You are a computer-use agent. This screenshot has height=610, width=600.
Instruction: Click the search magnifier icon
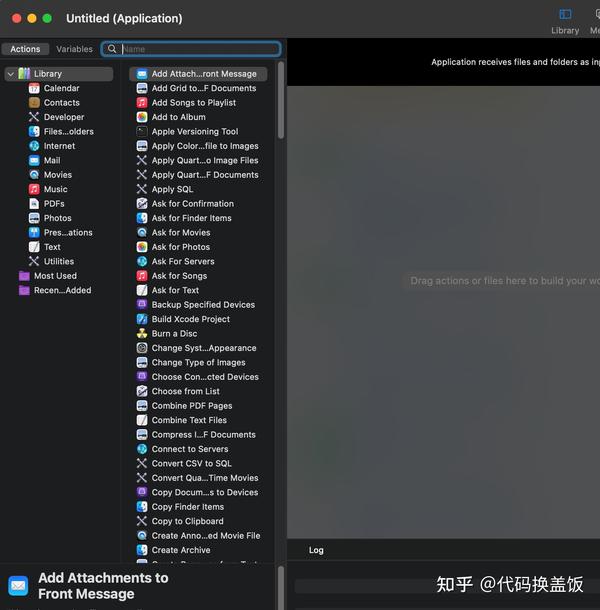pyautogui.click(x=112, y=49)
